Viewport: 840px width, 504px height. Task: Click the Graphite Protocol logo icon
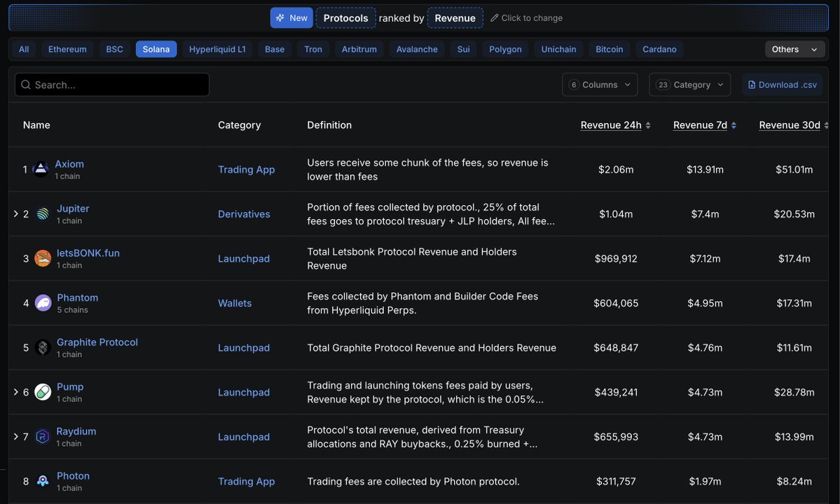coord(43,348)
